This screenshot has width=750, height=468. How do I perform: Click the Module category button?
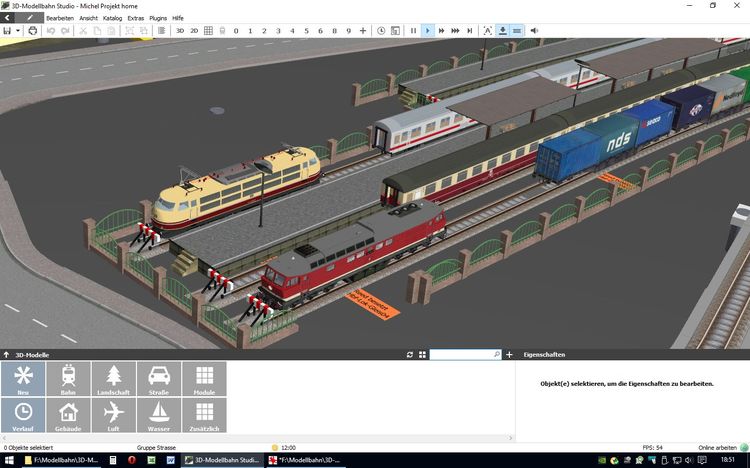click(x=204, y=379)
